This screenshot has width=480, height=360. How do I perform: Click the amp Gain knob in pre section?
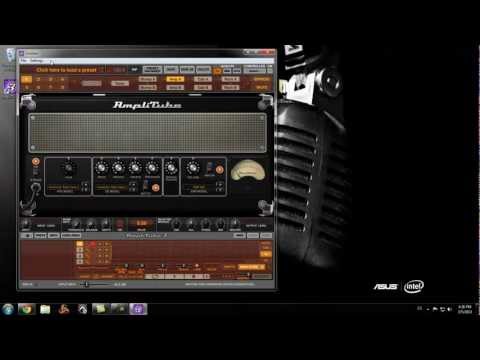coord(68,168)
